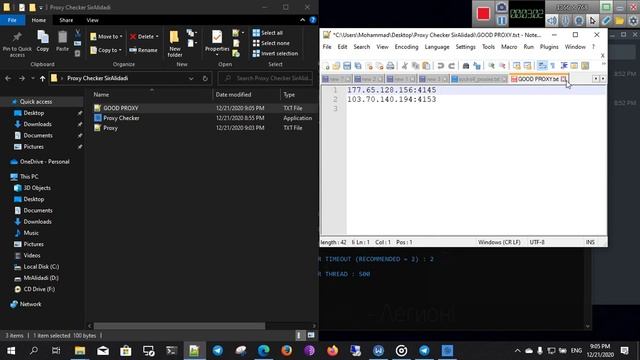Open the Move to dropdown in Explorer ribbon
Viewport: 640px width, 360px height.
(x=106, y=37)
